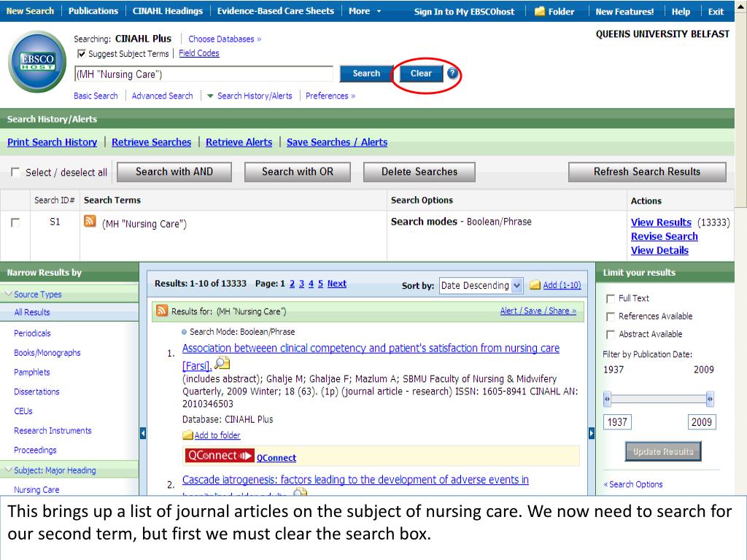Screen dimensions: 747x560
Task: Go to Next results page
Action: (x=337, y=284)
